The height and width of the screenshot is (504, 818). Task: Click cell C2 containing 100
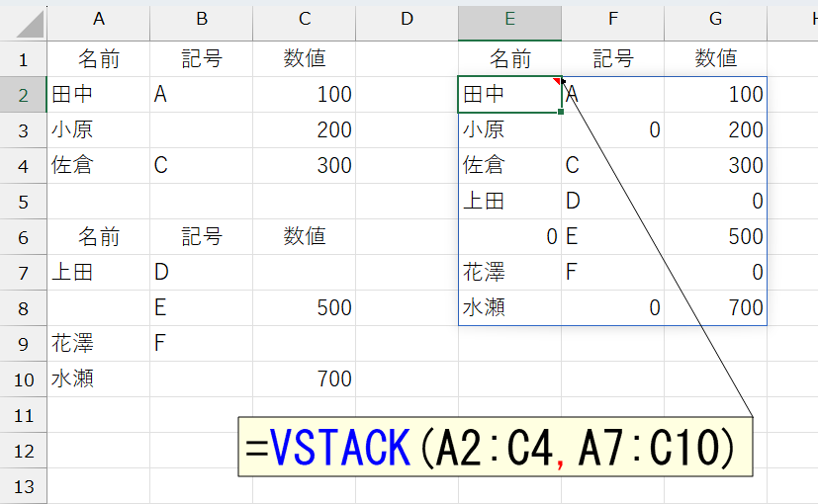point(304,95)
